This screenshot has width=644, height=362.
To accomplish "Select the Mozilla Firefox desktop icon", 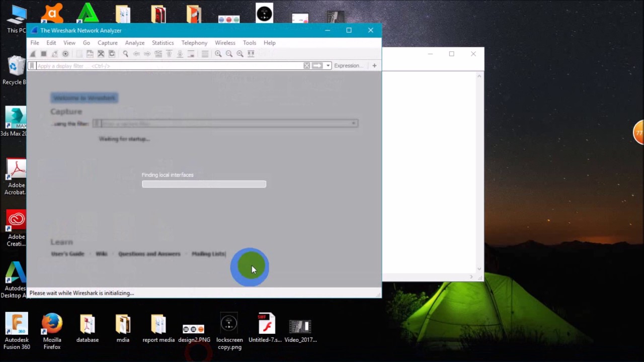I will click(52, 331).
